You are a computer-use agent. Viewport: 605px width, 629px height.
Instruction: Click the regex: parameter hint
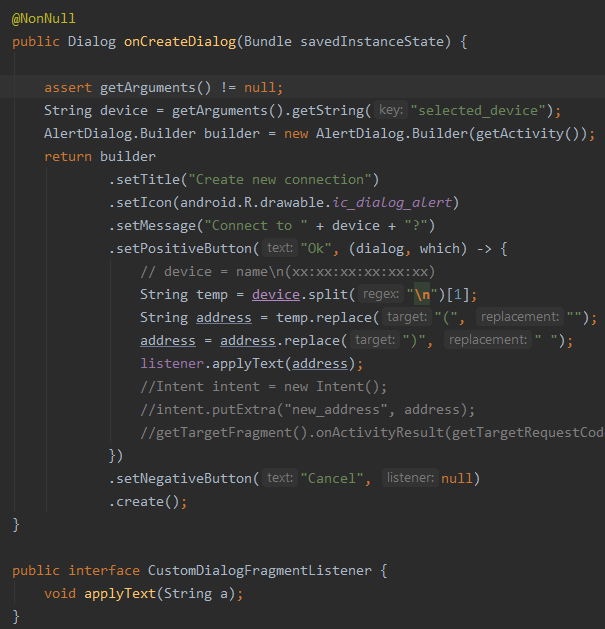pos(381,294)
